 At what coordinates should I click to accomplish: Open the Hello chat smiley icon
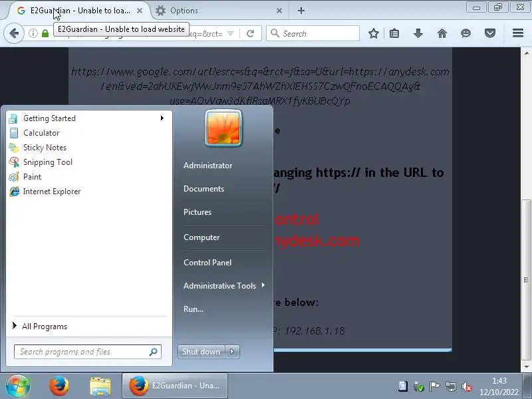point(466,33)
